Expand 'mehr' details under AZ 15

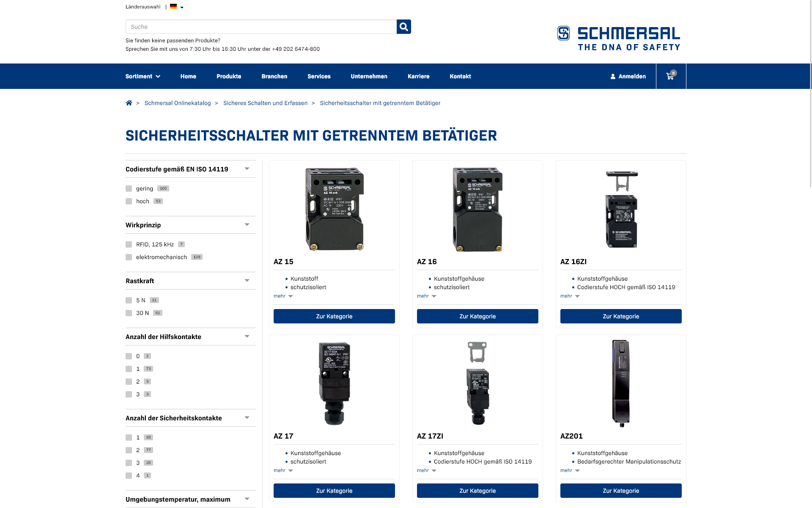click(283, 296)
